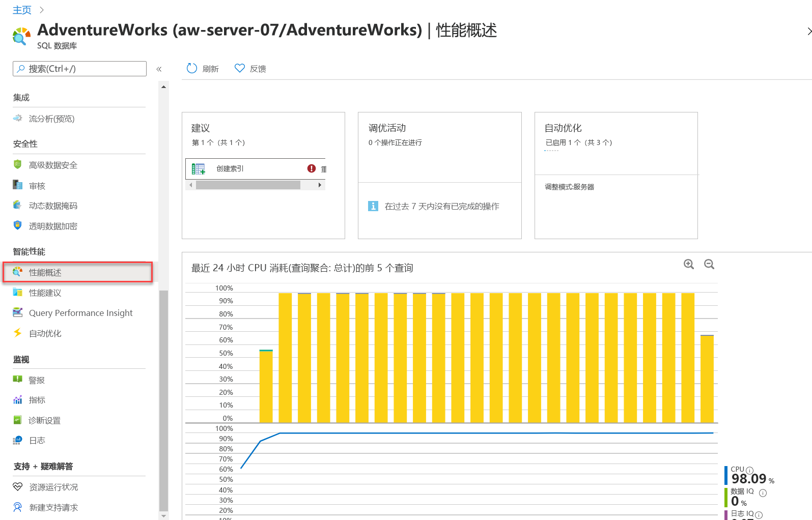Click the 建议 card title
The height and width of the screenshot is (520, 812).
200,128
